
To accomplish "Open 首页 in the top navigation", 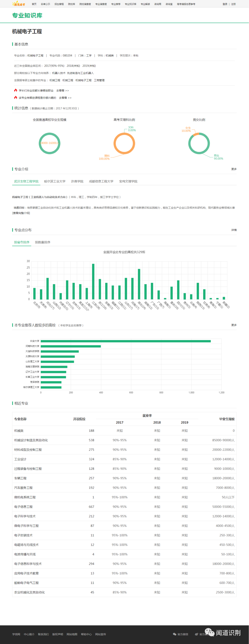I will pos(34,4).
